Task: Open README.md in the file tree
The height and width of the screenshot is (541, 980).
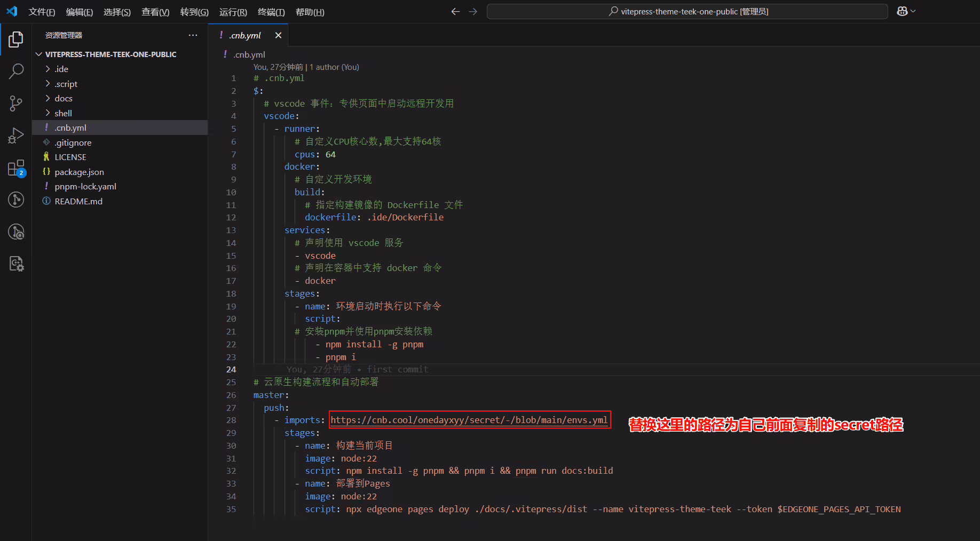Action: click(120, 201)
